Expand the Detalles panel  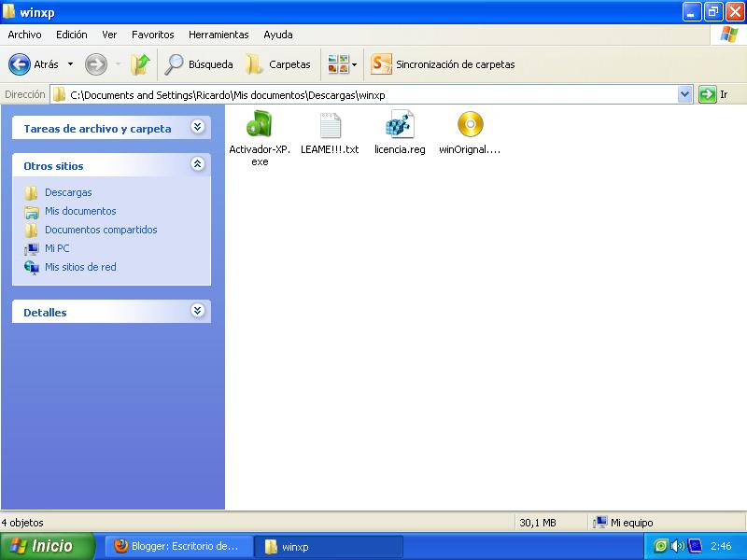click(x=196, y=310)
